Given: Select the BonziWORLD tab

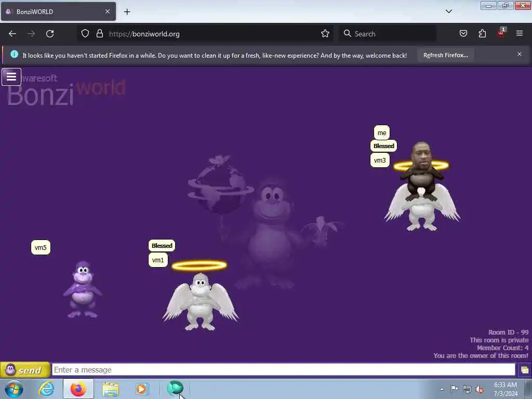Looking at the screenshot, I should [58, 11].
